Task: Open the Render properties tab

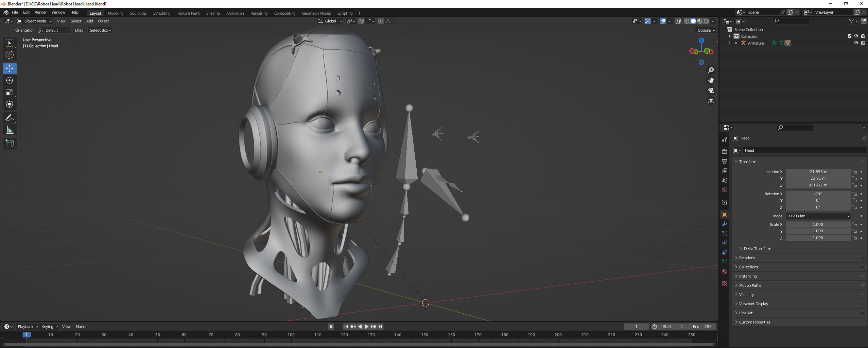Action: click(x=724, y=151)
